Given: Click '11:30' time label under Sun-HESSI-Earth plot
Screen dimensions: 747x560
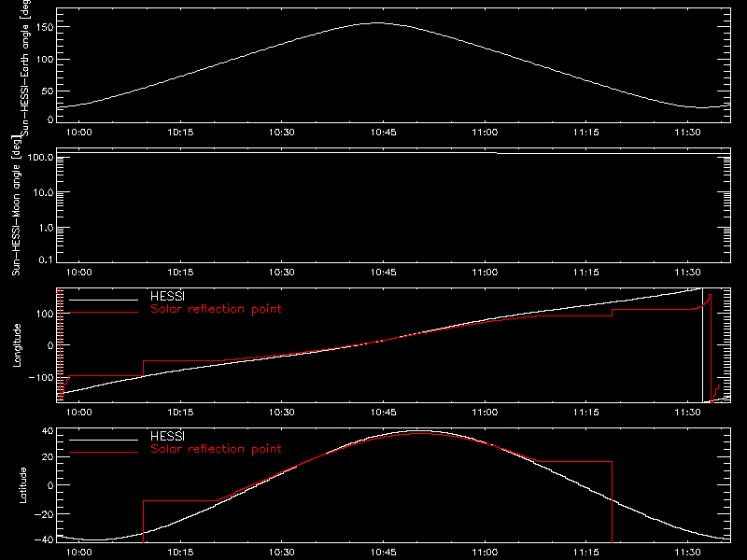Looking at the screenshot, I should click(688, 133).
